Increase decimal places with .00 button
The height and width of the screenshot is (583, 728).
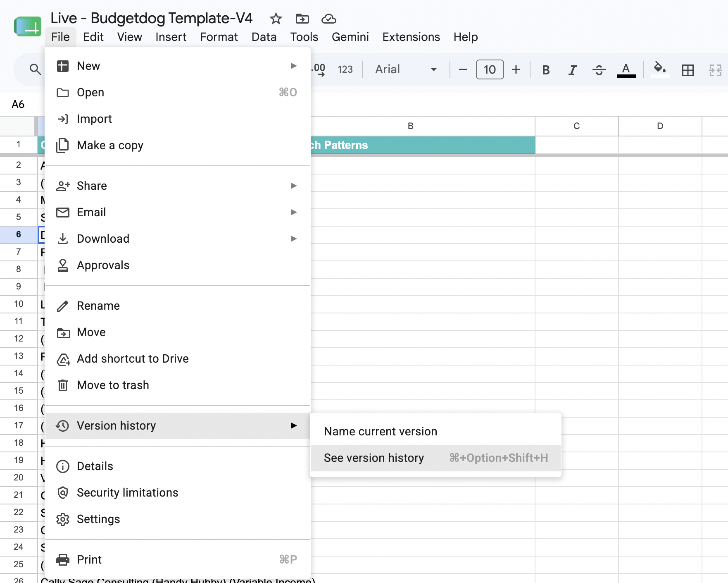pos(319,69)
